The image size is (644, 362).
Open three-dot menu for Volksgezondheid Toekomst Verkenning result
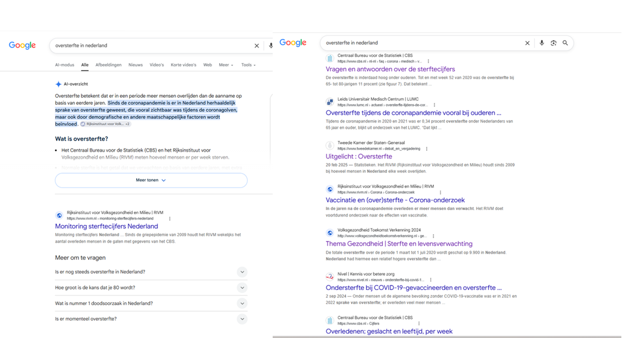[x=433, y=236]
